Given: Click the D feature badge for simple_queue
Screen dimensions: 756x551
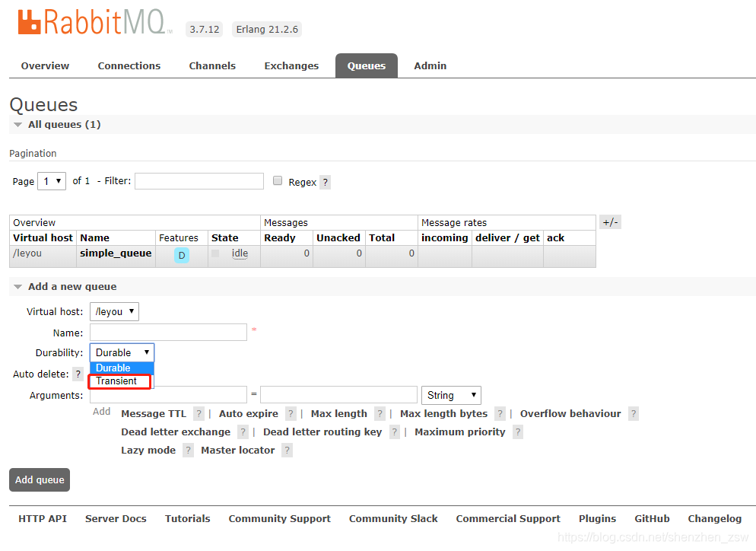Looking at the screenshot, I should 182,255.
